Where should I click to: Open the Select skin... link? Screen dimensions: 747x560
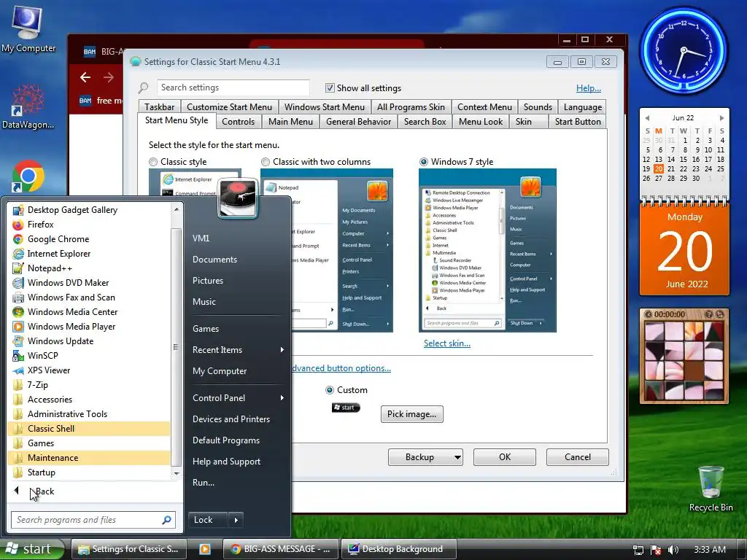point(447,343)
